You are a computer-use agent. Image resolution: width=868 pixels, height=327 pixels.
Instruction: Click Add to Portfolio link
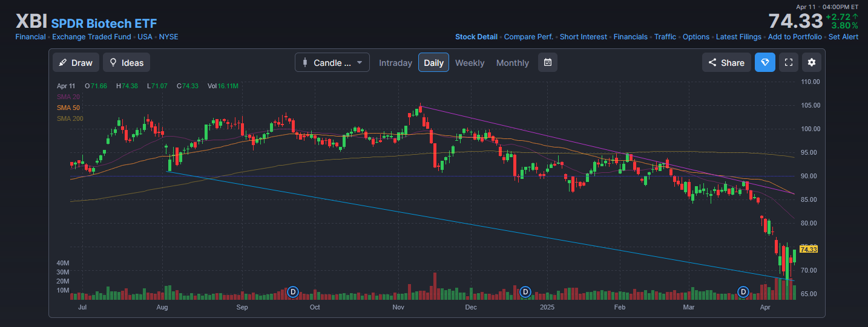click(795, 37)
